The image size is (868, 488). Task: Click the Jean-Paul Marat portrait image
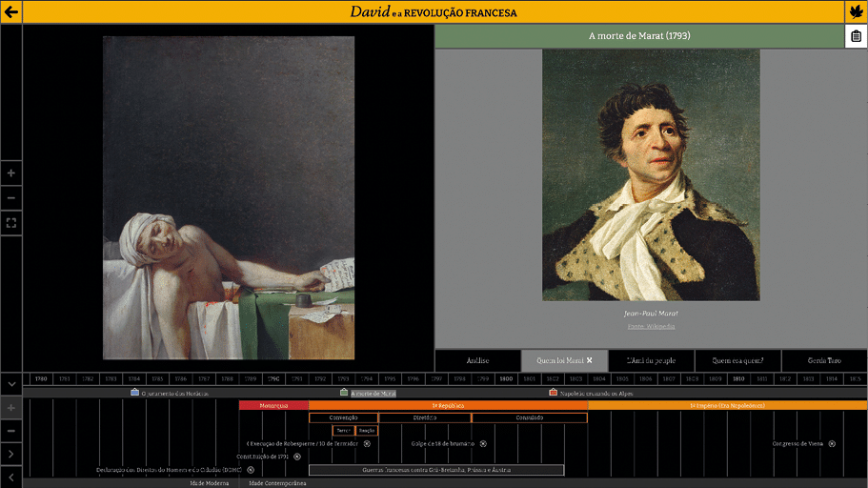(x=651, y=175)
